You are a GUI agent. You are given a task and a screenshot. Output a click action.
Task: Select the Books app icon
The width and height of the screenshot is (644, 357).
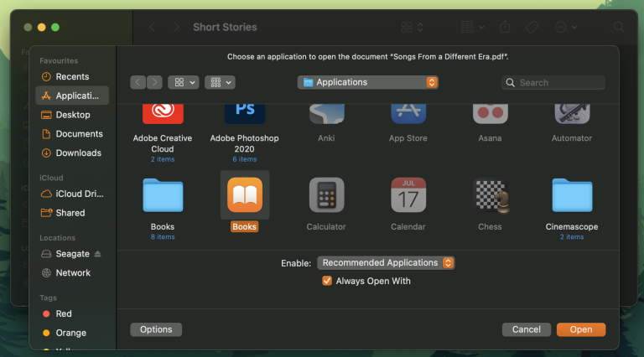244,195
